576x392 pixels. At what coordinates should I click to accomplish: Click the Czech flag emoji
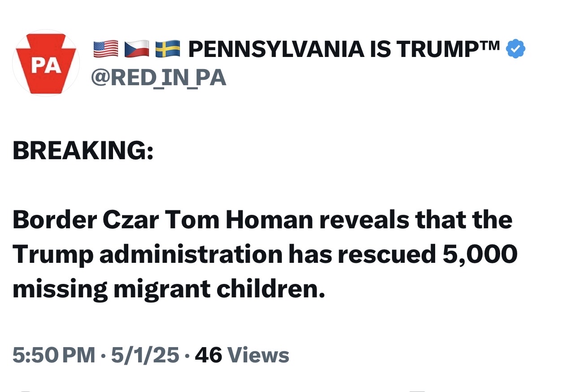tap(137, 49)
